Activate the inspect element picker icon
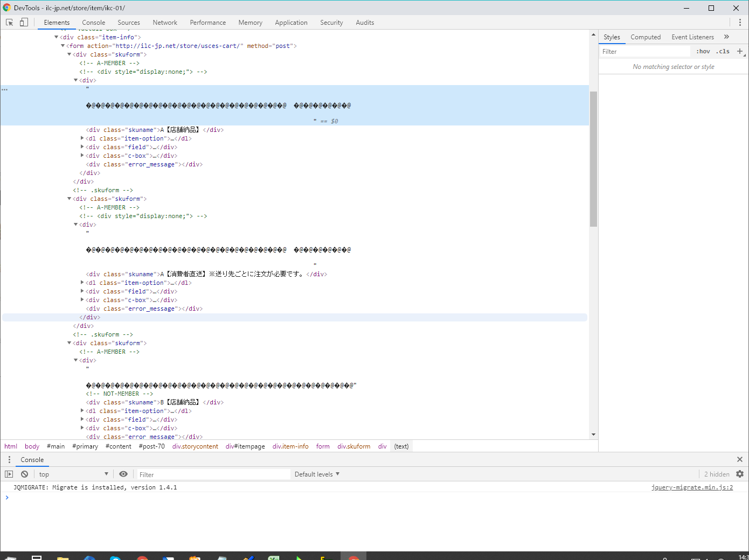The height and width of the screenshot is (560, 749). click(x=10, y=23)
